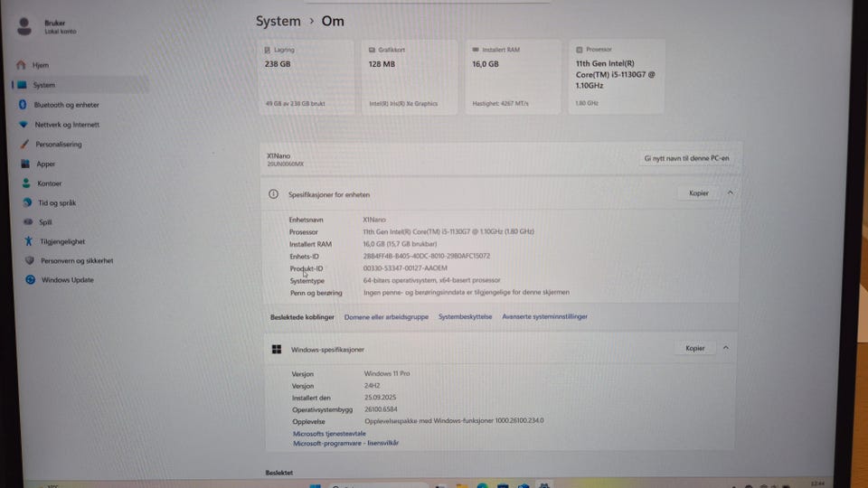Open the Prosessor info card
The height and width of the screenshot is (488, 868).
616,77
